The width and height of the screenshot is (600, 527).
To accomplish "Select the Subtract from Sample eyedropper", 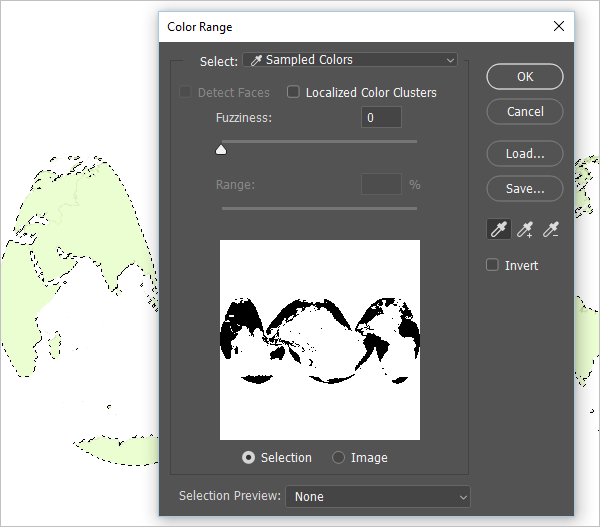I will [x=551, y=230].
